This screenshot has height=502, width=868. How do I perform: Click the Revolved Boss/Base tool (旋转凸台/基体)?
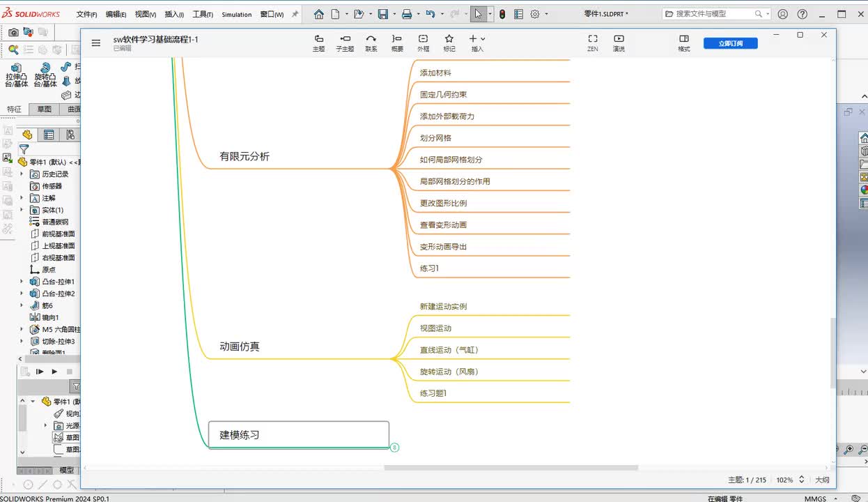[x=45, y=75]
